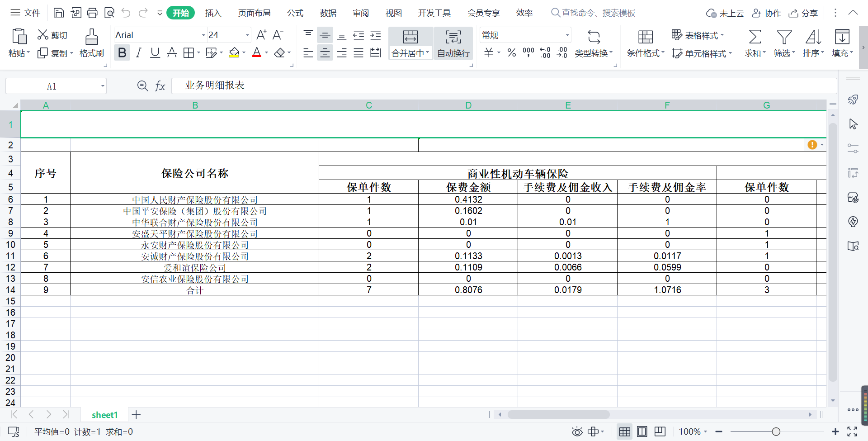Click Conditional Format (条件格式) icon
The width and height of the screenshot is (868, 441).
click(x=645, y=37)
